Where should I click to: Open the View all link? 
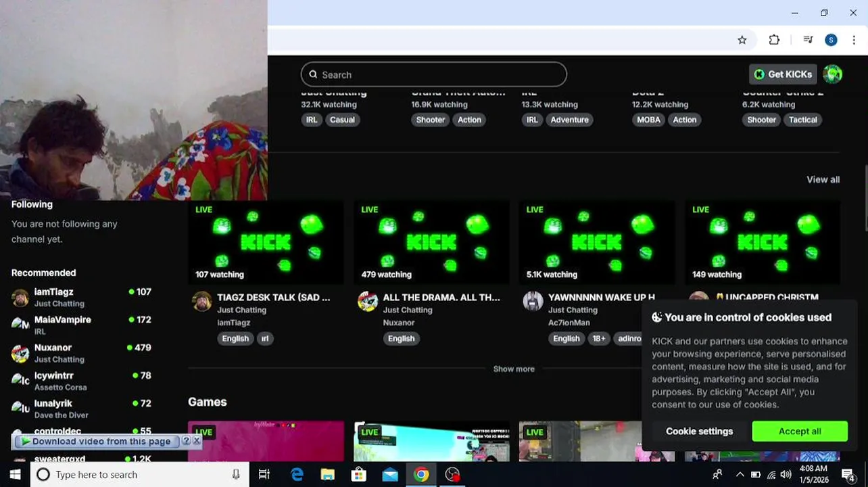click(x=823, y=179)
